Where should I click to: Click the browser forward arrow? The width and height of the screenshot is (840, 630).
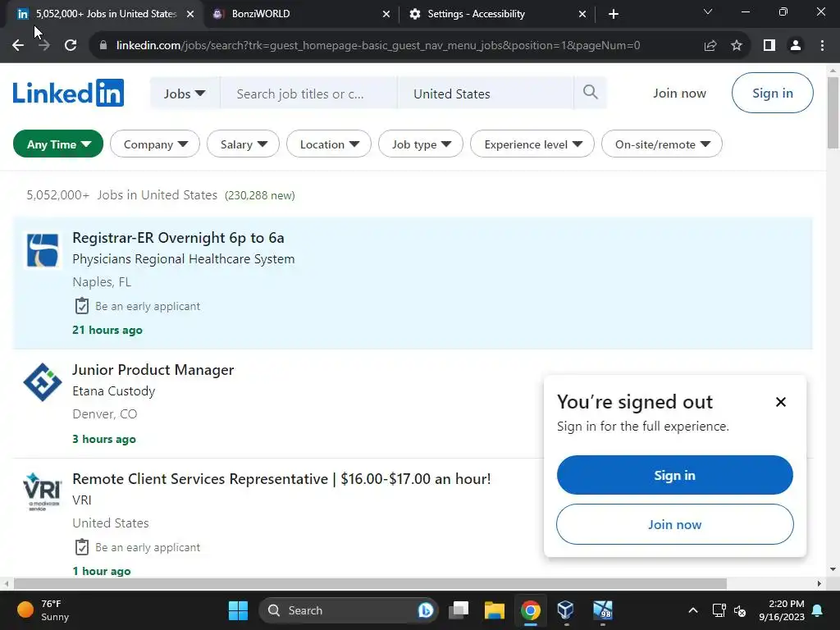(44, 46)
